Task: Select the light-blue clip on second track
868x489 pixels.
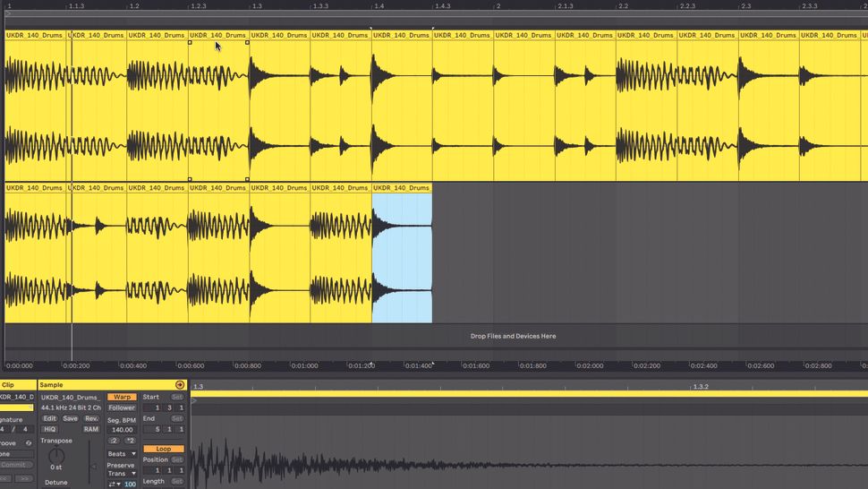Action: pos(402,258)
